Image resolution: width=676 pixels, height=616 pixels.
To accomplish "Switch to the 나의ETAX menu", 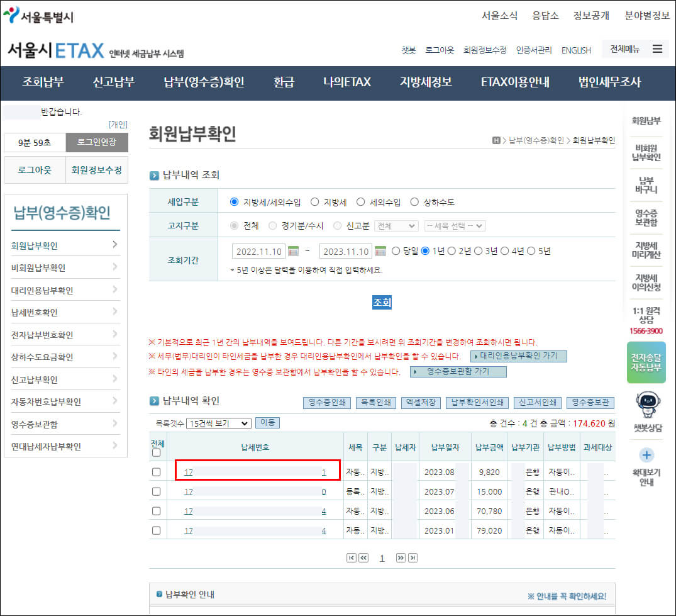I will [346, 82].
